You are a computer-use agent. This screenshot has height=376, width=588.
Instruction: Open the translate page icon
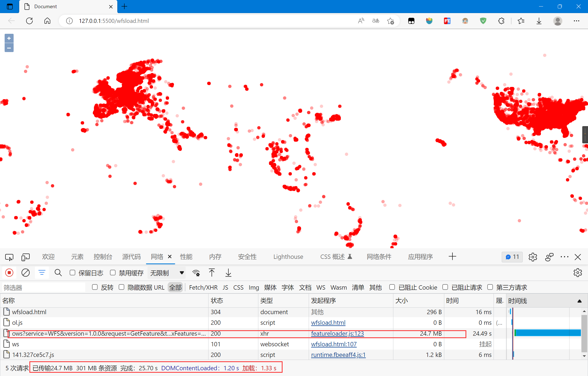[376, 21]
